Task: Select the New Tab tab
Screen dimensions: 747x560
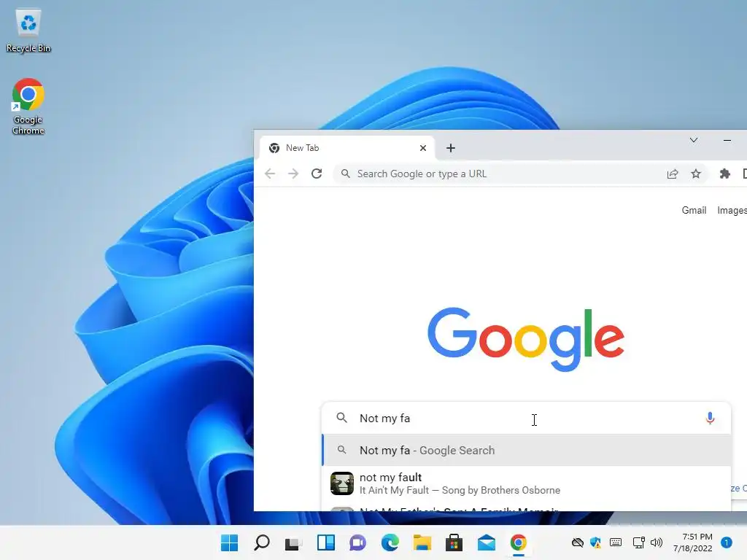Action: click(348, 148)
